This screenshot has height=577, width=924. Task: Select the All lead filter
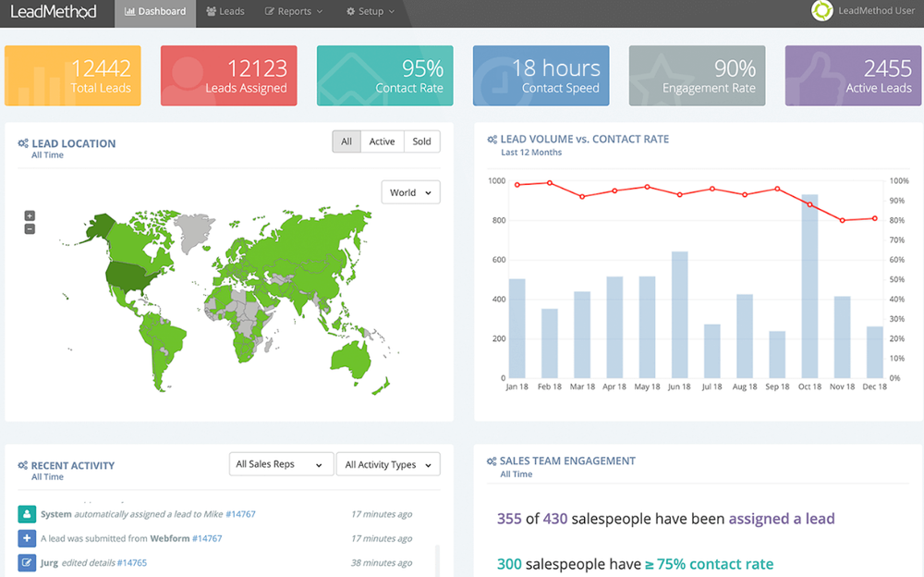coord(346,141)
